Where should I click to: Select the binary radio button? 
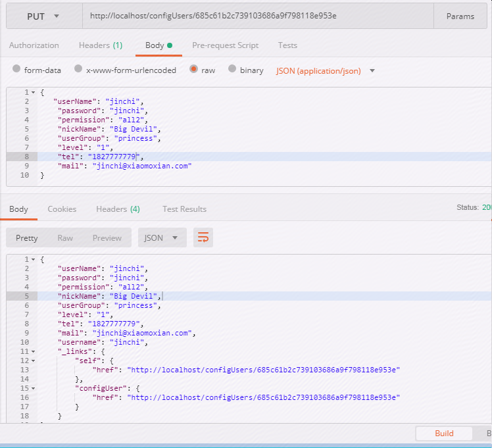pyautogui.click(x=232, y=68)
